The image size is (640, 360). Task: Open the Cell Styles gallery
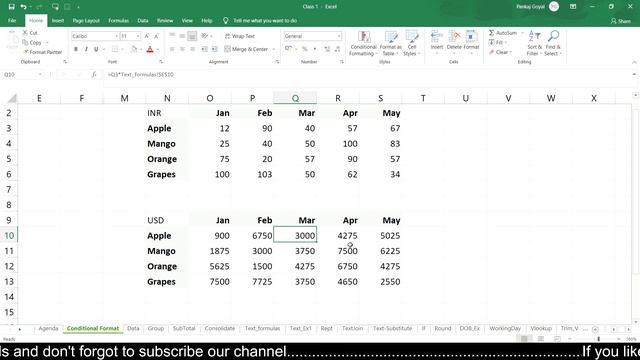[411, 43]
